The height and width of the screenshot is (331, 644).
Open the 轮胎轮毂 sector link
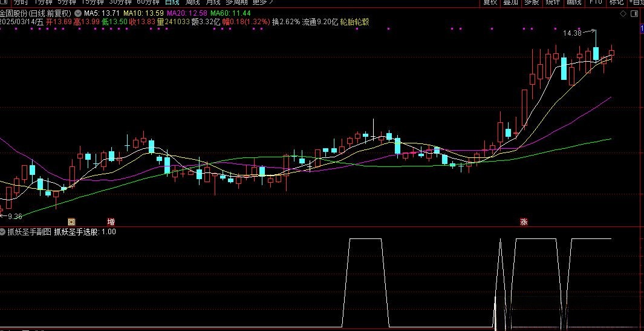pos(355,22)
